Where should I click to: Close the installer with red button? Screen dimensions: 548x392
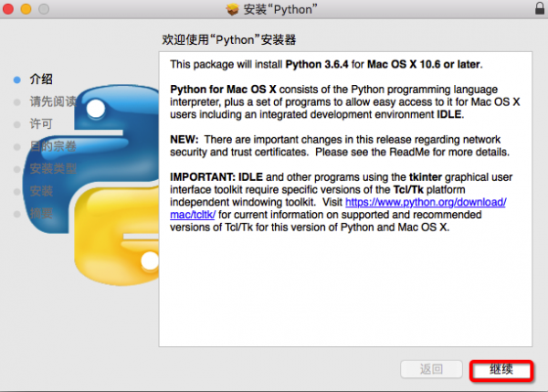pos(8,9)
